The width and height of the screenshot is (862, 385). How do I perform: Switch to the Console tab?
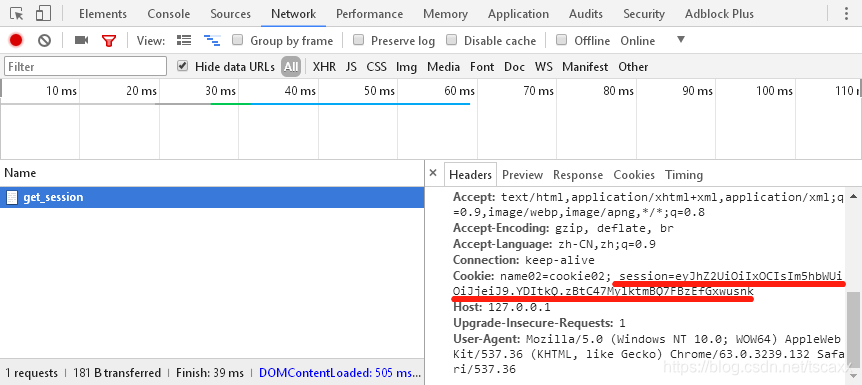coord(169,14)
